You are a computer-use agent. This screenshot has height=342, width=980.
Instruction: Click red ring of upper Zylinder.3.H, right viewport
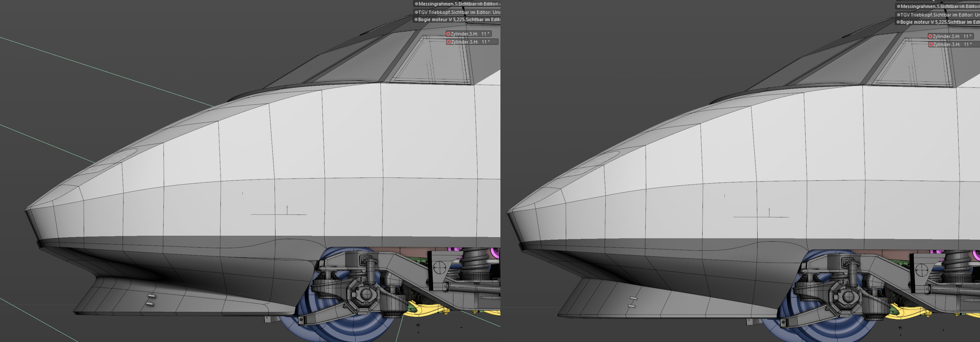[x=930, y=37]
